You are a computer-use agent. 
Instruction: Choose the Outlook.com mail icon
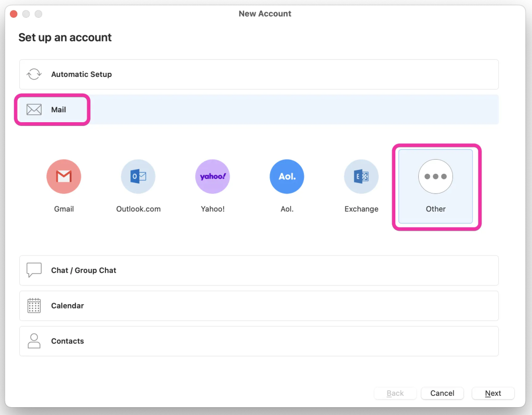point(138,177)
